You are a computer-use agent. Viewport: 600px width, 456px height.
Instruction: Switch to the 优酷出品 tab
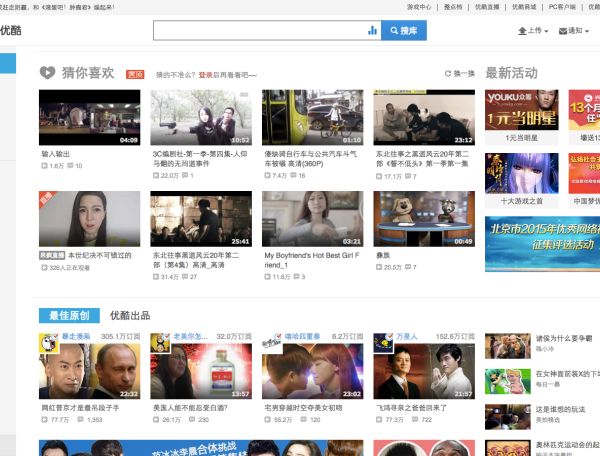click(129, 315)
